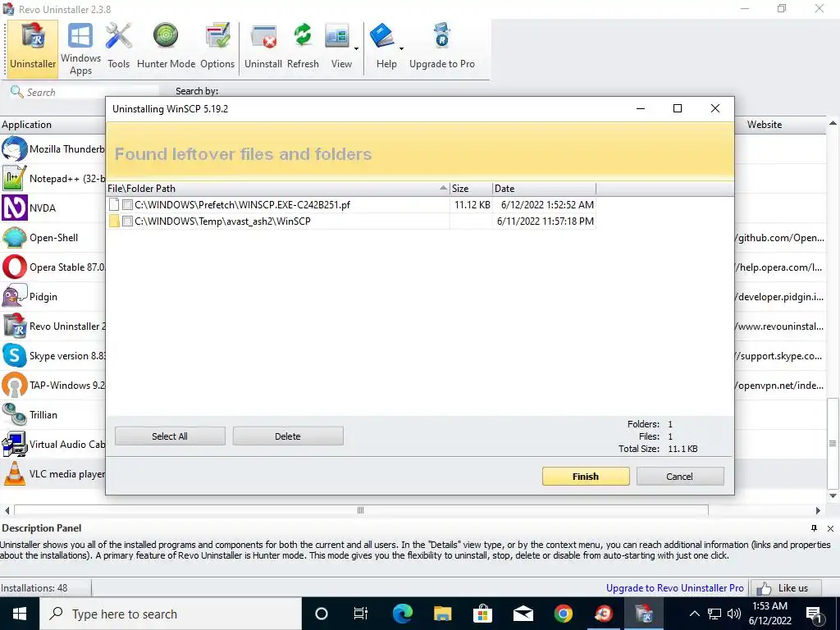Open File Explorer from the taskbar
The image size is (840, 630).
tap(442, 614)
